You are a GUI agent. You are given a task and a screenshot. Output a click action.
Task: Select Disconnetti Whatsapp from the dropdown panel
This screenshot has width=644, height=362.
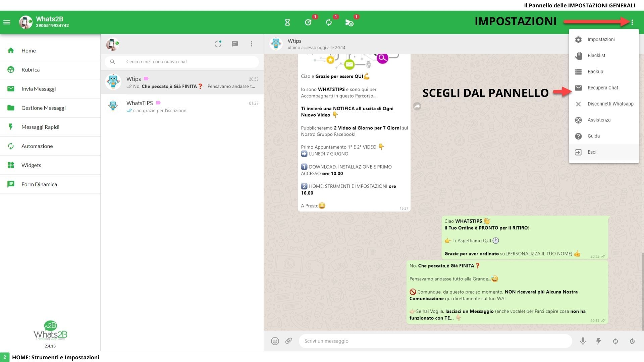604,104
